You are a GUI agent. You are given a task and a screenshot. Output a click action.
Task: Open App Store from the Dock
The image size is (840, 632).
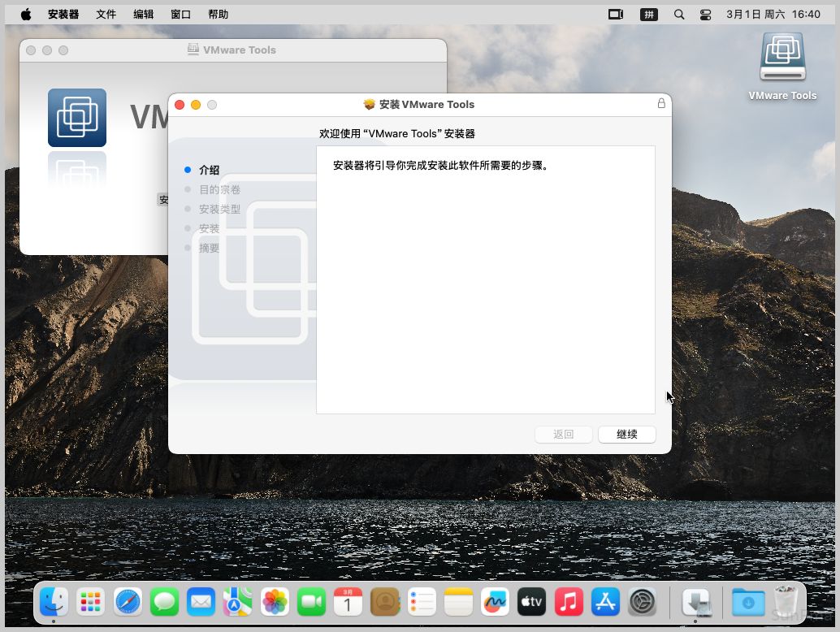606,602
